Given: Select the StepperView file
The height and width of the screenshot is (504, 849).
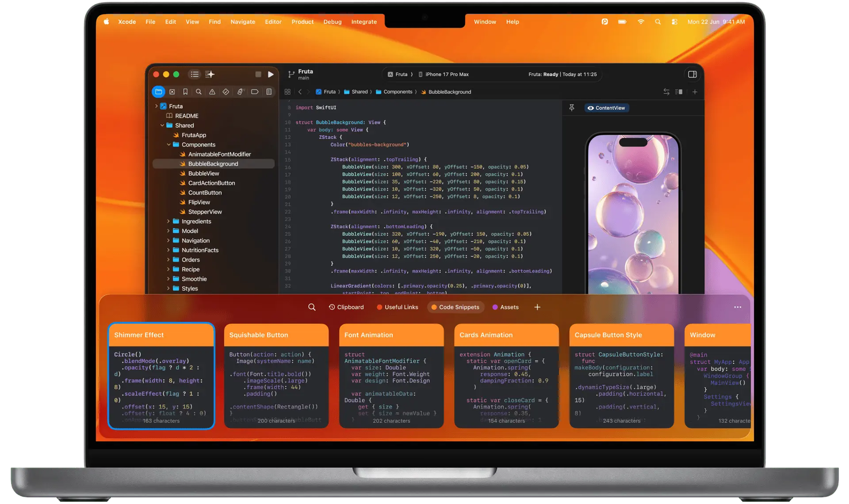Looking at the screenshot, I should coord(201,212).
